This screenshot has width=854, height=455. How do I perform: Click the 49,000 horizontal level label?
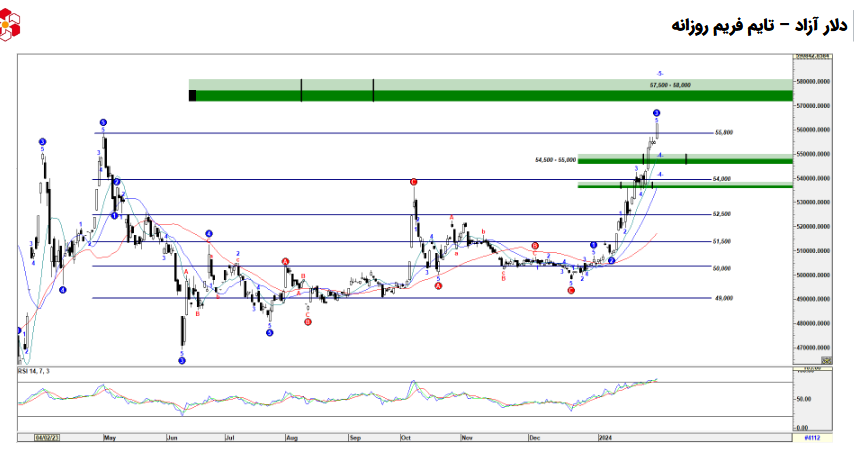(x=723, y=298)
